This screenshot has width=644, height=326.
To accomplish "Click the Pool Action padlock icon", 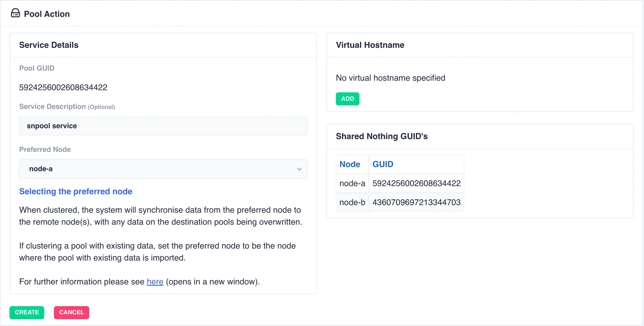I will point(15,13).
